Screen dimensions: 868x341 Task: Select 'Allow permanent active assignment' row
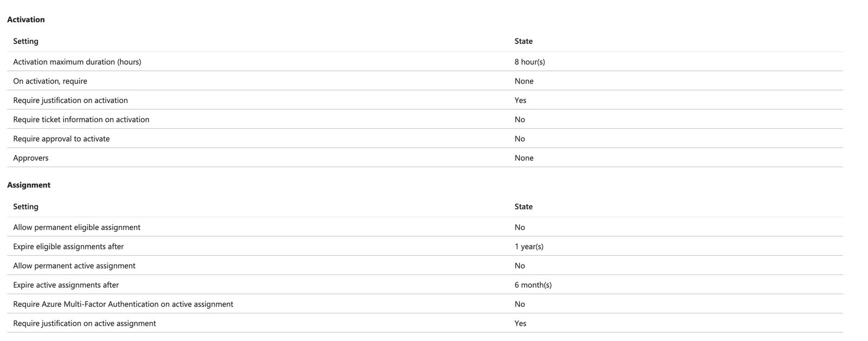[x=74, y=266]
